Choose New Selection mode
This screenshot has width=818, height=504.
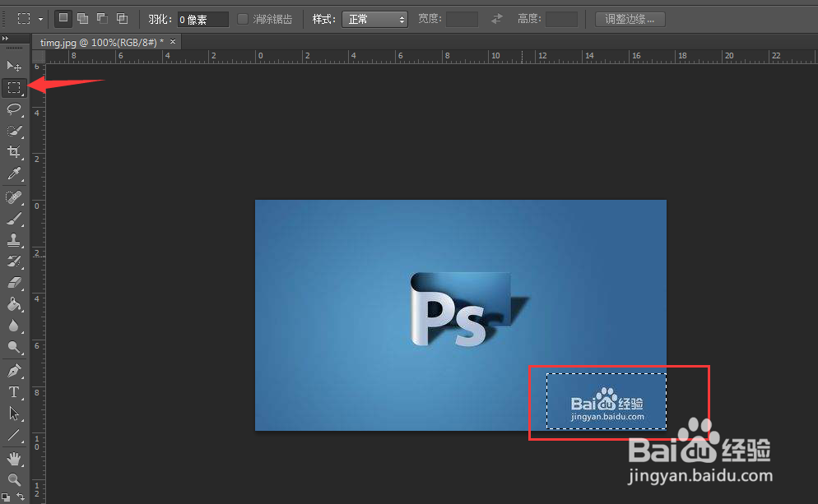pos(63,19)
